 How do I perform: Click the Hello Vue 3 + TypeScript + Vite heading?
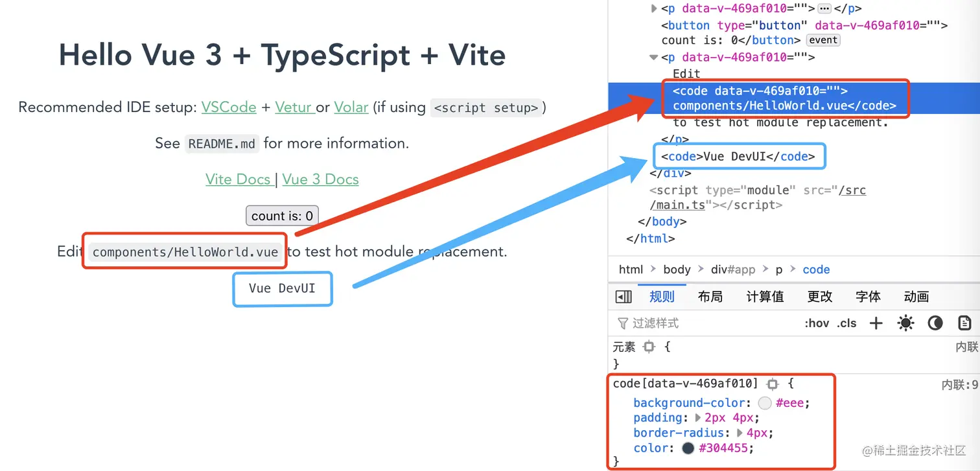point(282,54)
